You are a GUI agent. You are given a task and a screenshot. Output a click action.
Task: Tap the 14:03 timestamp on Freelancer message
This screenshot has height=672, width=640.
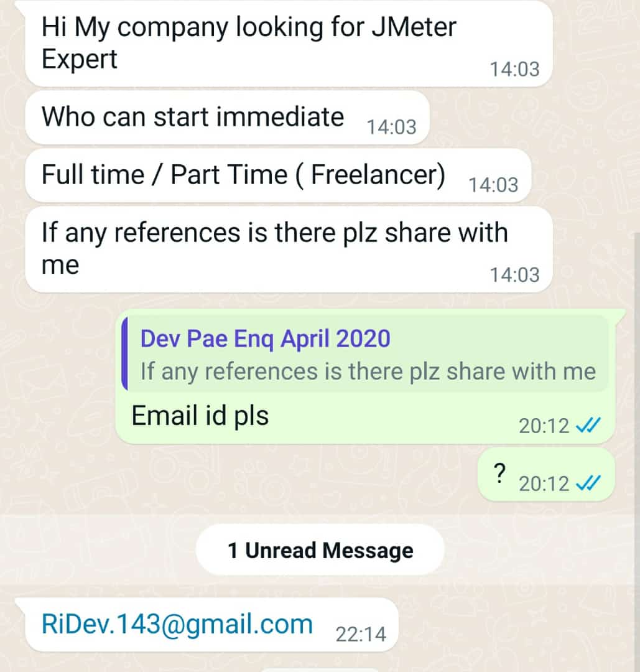coord(493,185)
